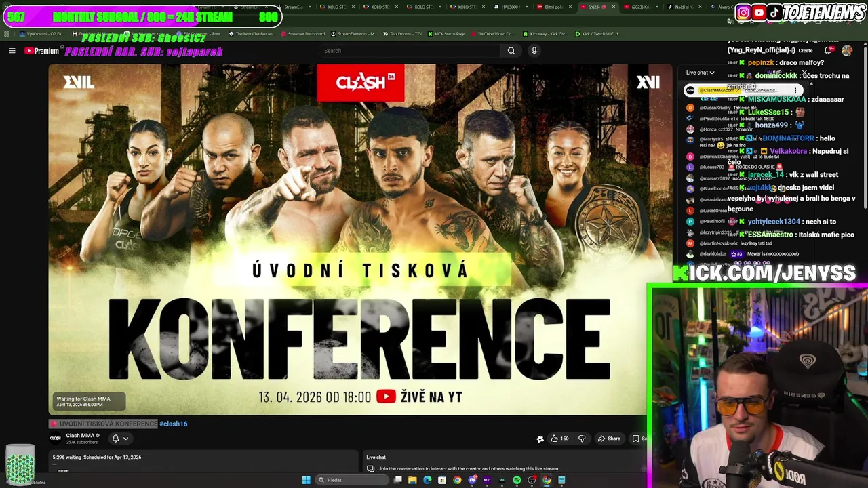Click @DusanKrivsky in YouTube live chat
This screenshot has width=868, height=488.
coord(715,108)
